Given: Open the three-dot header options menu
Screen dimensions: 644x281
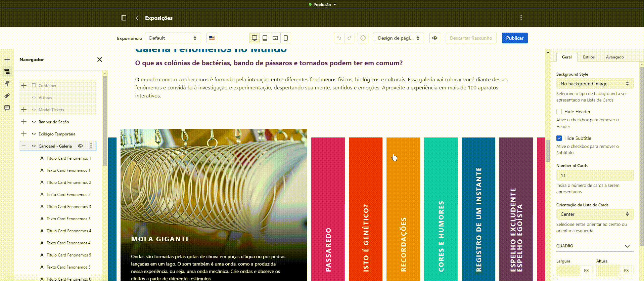Looking at the screenshot, I should (x=521, y=18).
